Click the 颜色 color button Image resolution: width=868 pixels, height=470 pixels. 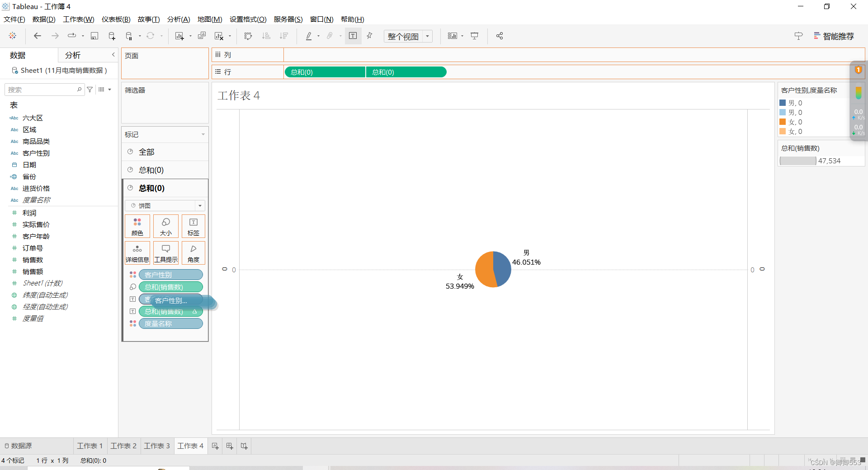point(137,226)
